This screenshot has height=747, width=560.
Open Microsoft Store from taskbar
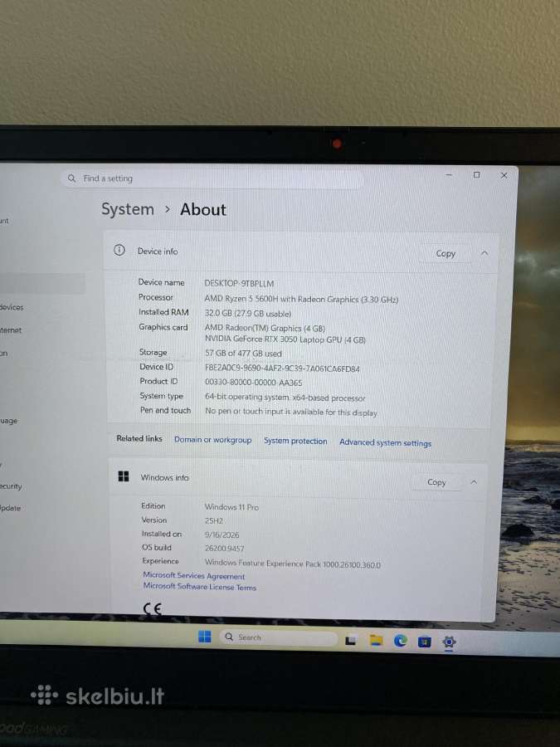tap(424, 642)
